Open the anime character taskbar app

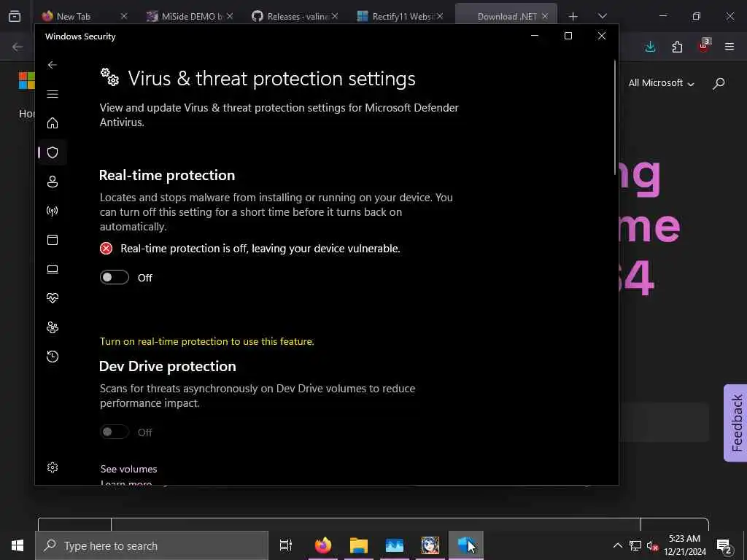430,545
